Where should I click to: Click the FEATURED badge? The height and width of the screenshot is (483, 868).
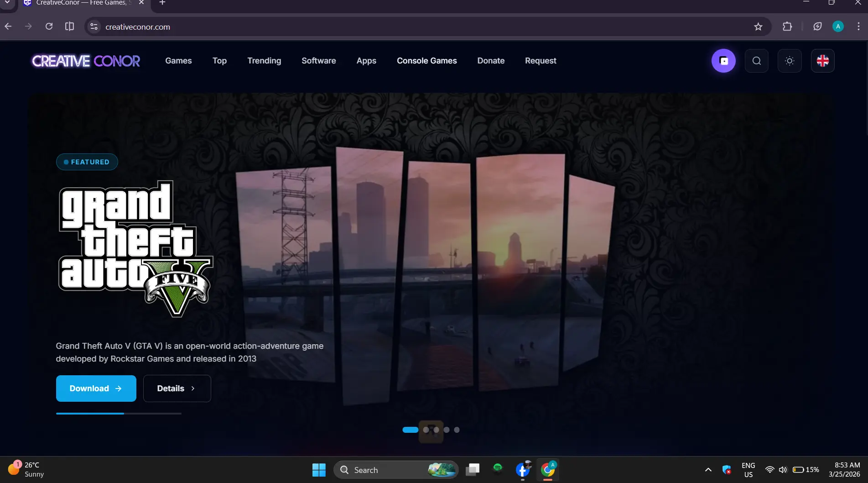pos(87,162)
